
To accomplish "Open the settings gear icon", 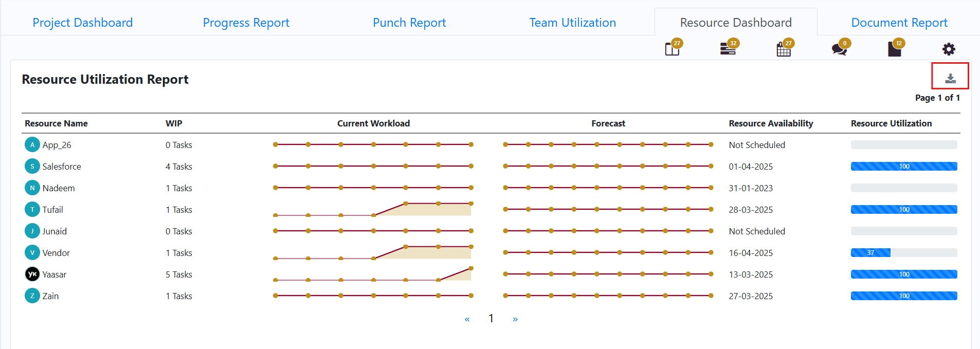I will [948, 49].
